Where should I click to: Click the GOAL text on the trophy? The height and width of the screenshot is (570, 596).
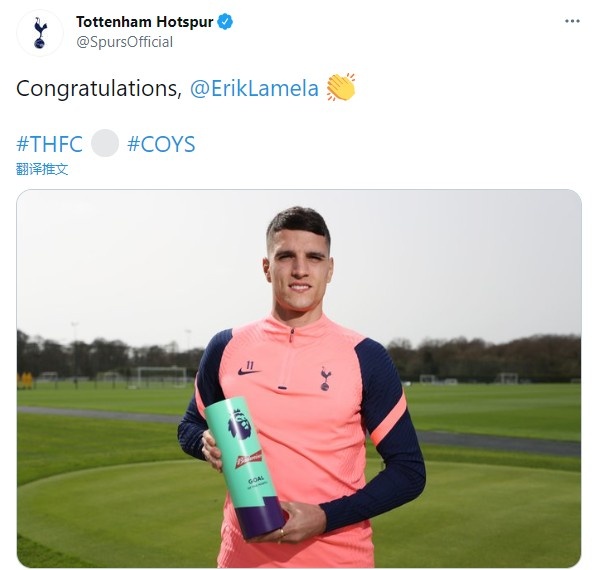tap(256, 480)
